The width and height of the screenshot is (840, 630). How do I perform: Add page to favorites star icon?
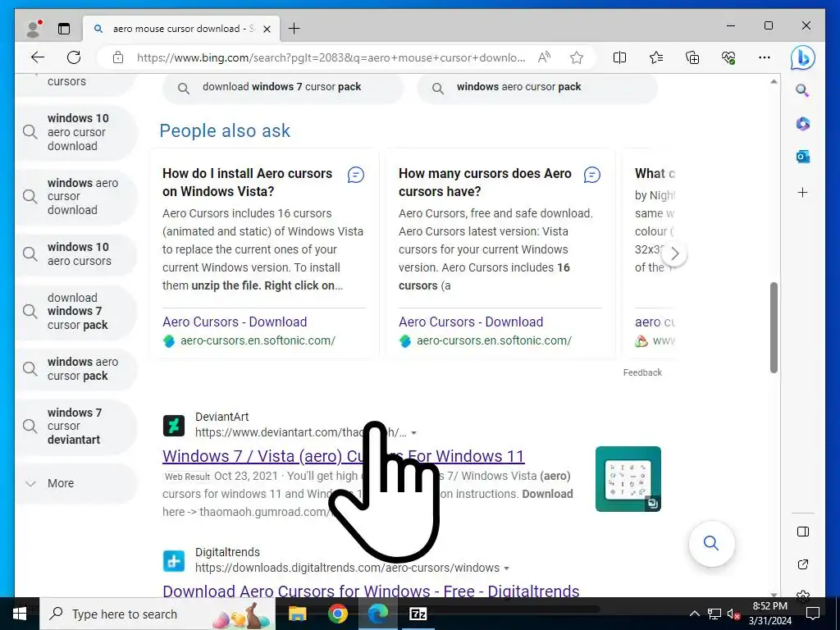[x=577, y=57]
